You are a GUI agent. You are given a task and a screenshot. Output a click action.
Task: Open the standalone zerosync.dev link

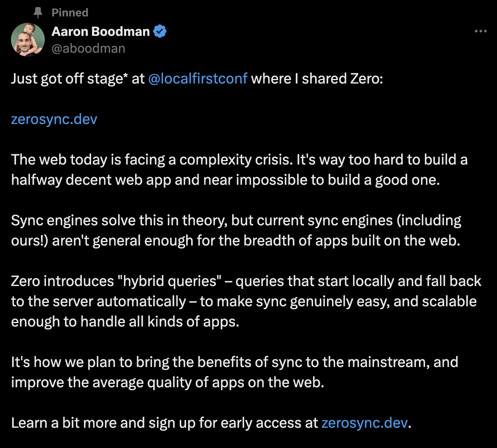click(54, 119)
